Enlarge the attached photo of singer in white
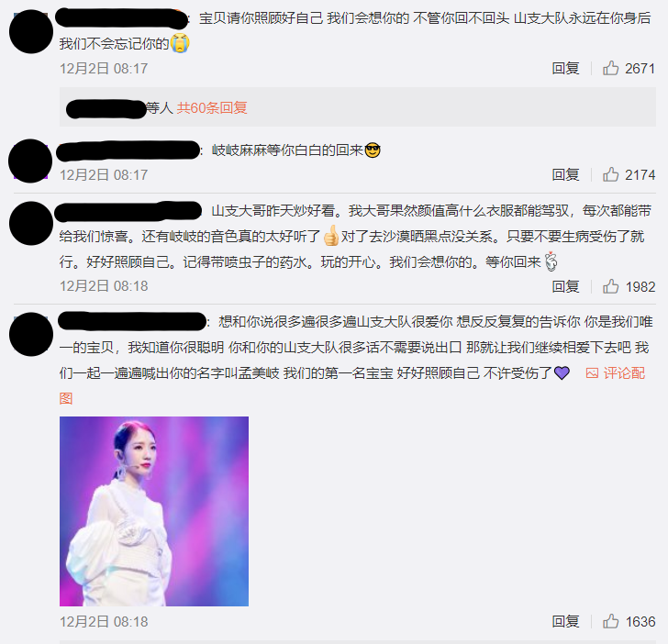 click(154, 511)
